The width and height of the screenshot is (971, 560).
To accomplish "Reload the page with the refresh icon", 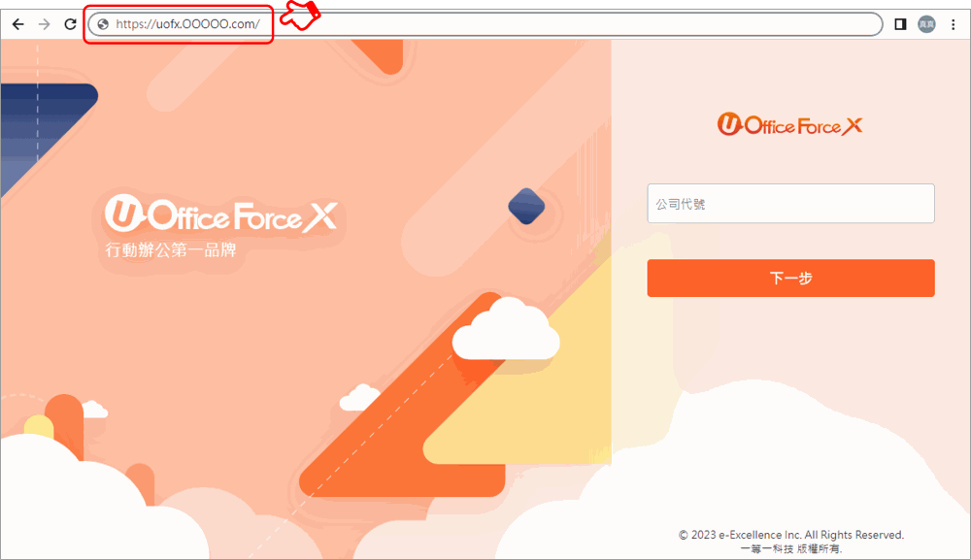I will 70,24.
